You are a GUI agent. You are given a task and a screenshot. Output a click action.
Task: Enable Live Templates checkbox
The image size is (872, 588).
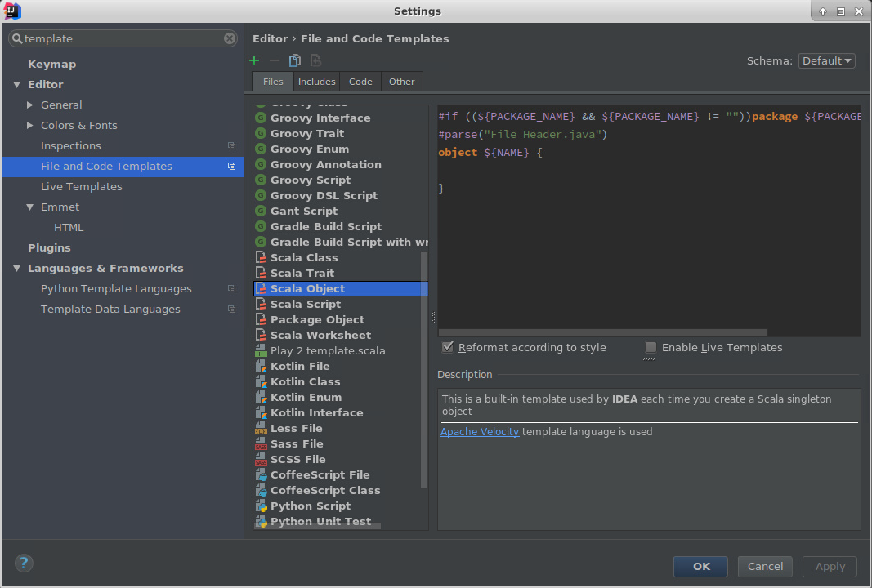pos(650,347)
